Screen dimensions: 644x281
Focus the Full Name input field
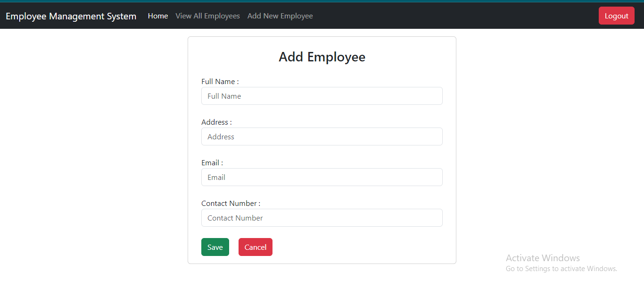coord(322,96)
